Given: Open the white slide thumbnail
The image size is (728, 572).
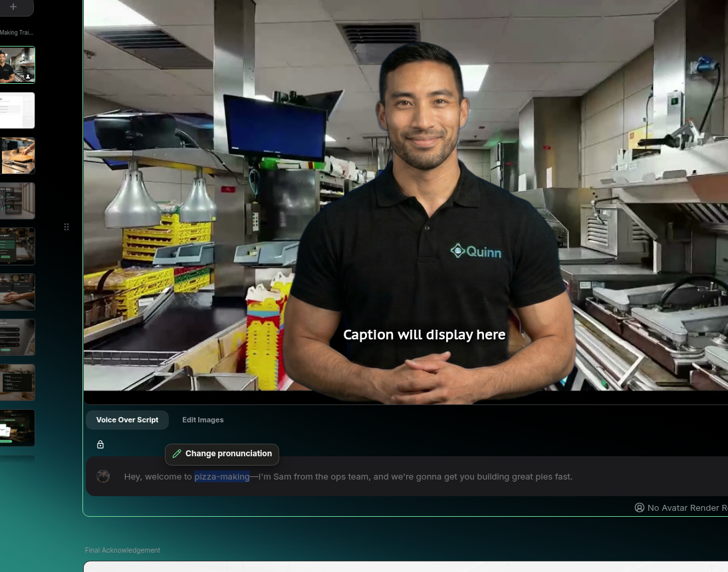Looking at the screenshot, I should [17, 110].
